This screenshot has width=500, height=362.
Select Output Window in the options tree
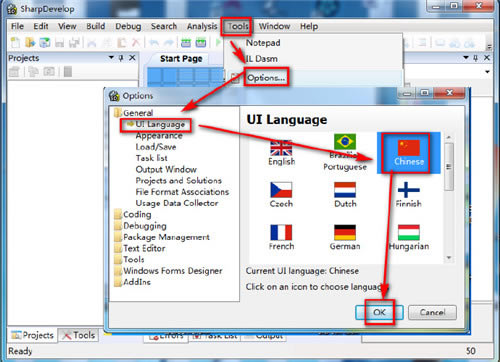166,169
